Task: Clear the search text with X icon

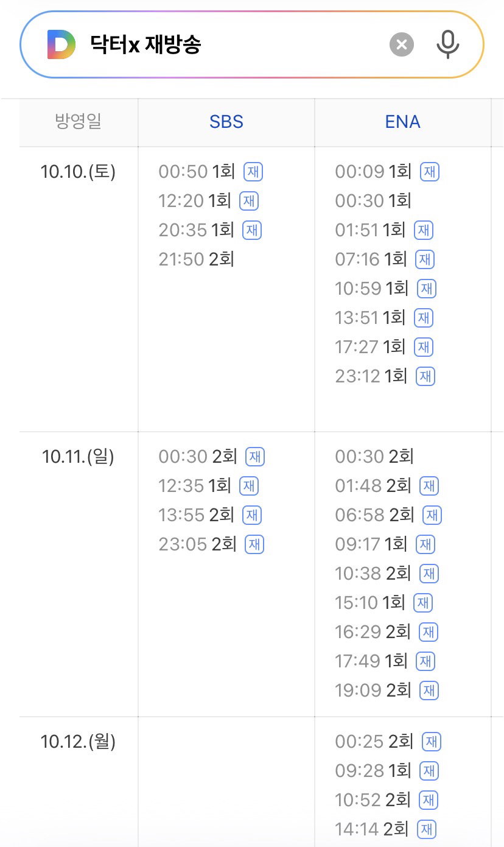Action: click(x=402, y=44)
